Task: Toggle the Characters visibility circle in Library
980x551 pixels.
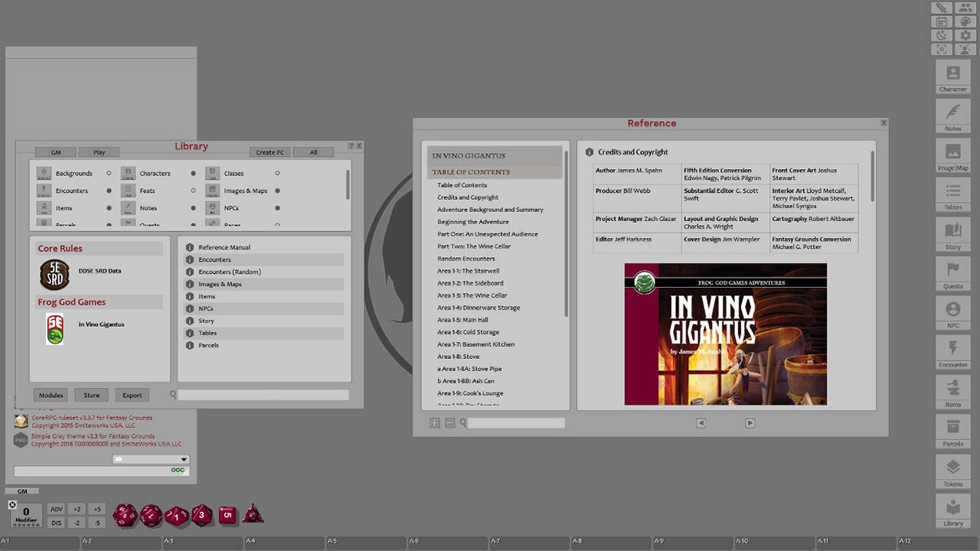Action: pos(194,173)
